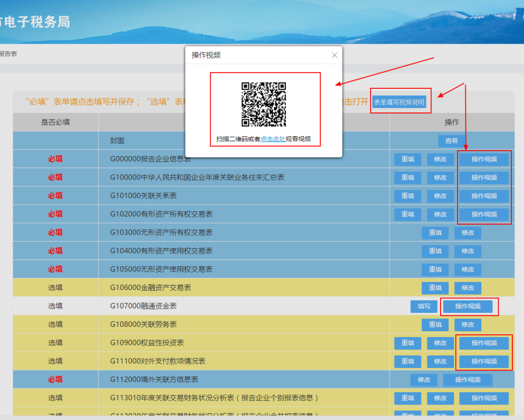This screenshot has height=420, width=524.
Task: Click 修改 for G000000报告企业信息表
Action: tap(440, 160)
